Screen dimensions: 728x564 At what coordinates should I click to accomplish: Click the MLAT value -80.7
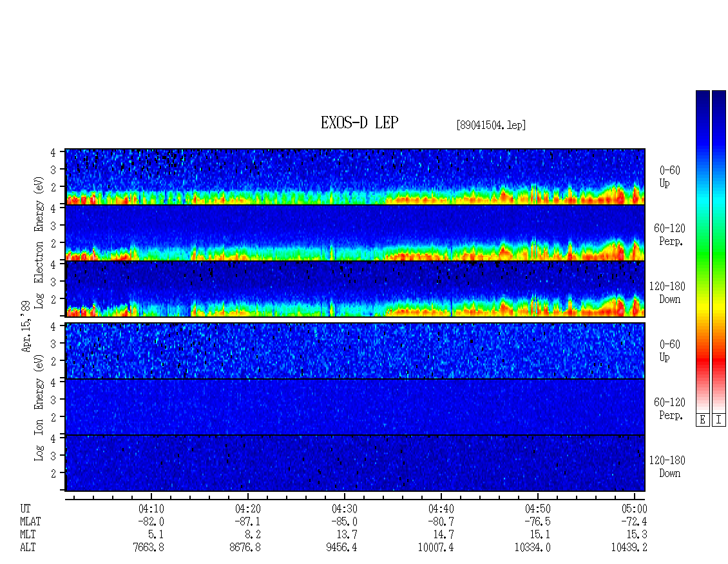pyautogui.click(x=441, y=521)
